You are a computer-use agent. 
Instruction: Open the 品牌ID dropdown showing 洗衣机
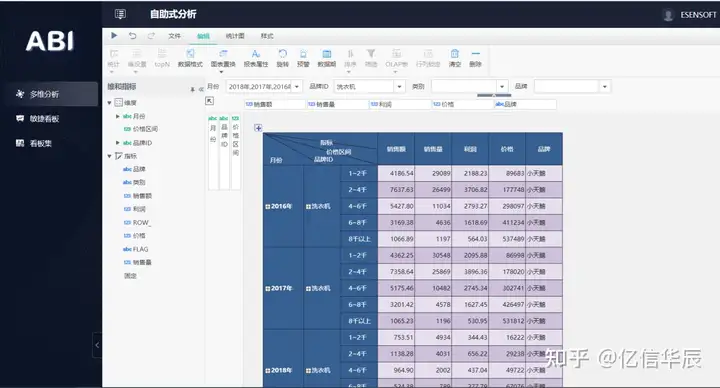click(399, 86)
